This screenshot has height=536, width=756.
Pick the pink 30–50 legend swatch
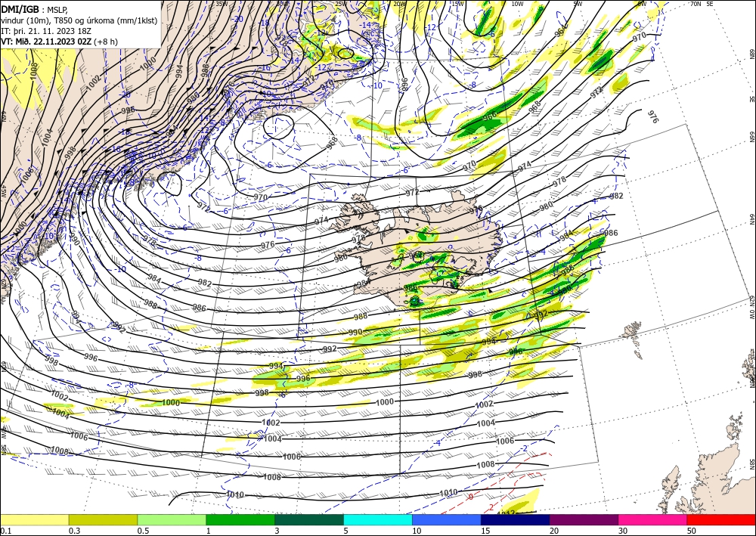pos(653,519)
